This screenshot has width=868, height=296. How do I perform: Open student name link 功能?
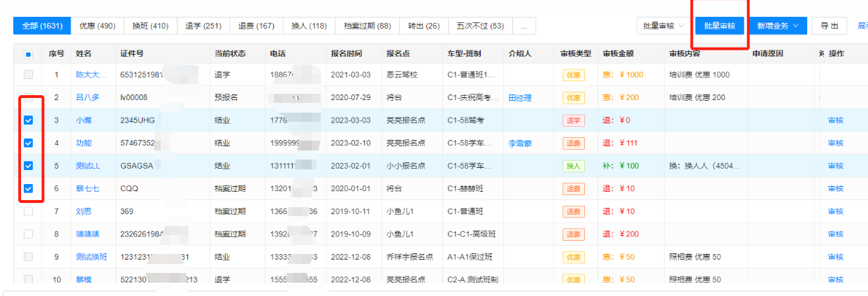84,143
